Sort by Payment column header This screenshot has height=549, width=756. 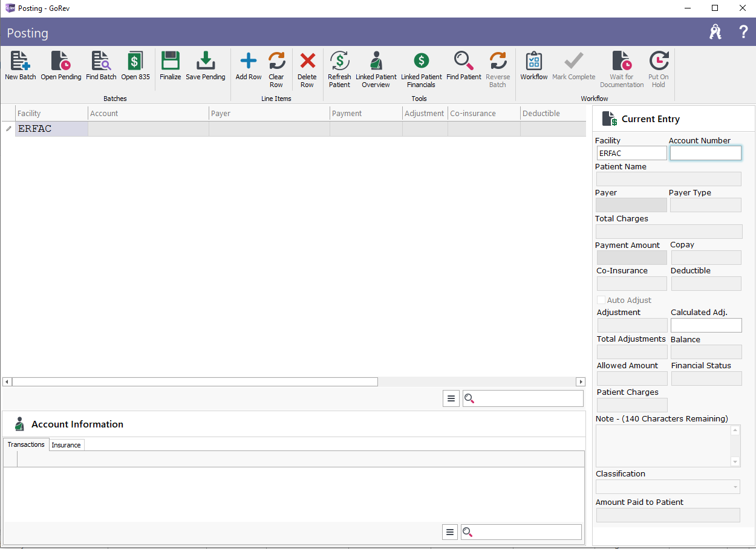coord(366,113)
